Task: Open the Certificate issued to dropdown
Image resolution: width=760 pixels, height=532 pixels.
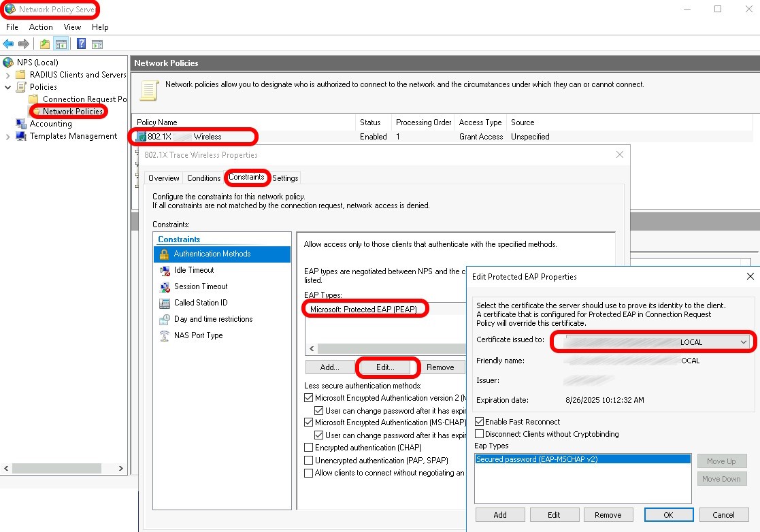Action: pos(743,342)
